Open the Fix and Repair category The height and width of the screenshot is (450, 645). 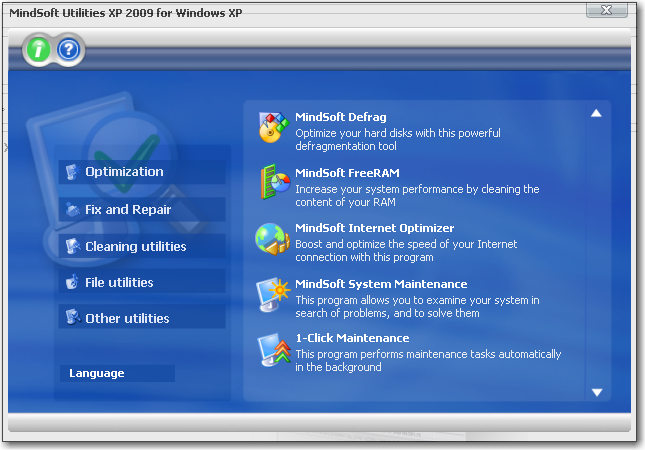pos(142,209)
